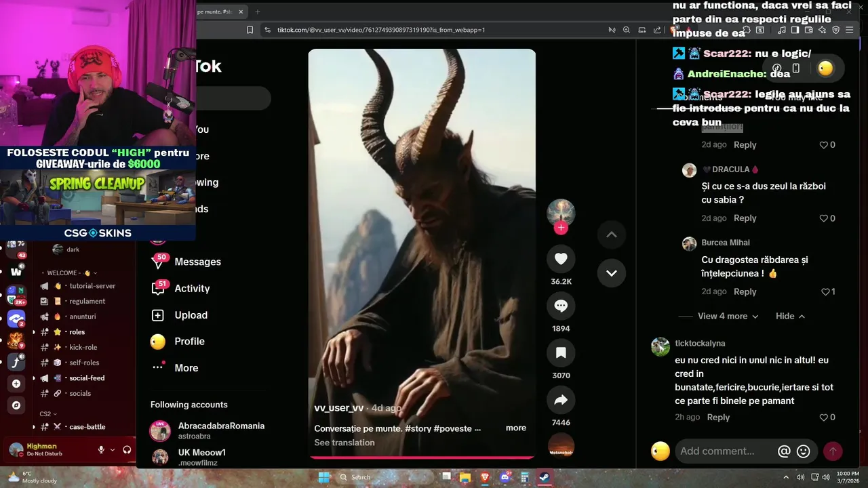Reply to Burcea Mihai's comment
The width and height of the screenshot is (868, 488).
coord(745,291)
